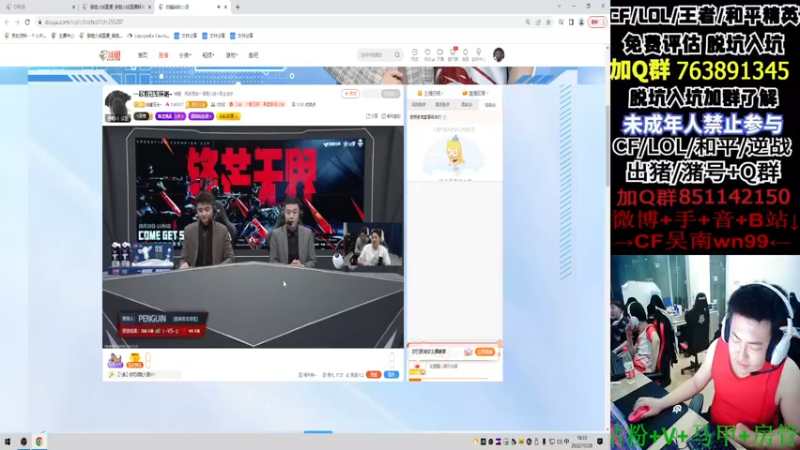Click the share link above the video

(372, 116)
